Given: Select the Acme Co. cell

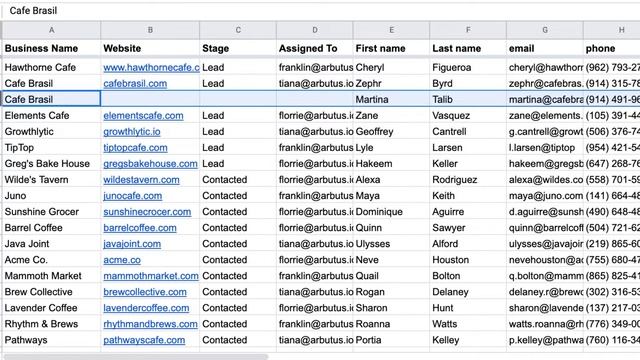Looking at the screenshot, I should 51,260.
